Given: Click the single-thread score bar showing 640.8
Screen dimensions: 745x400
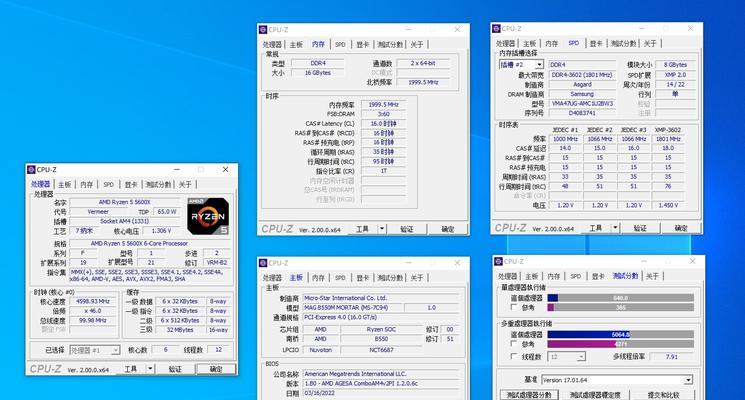Looking at the screenshot, I should (x=621, y=298).
